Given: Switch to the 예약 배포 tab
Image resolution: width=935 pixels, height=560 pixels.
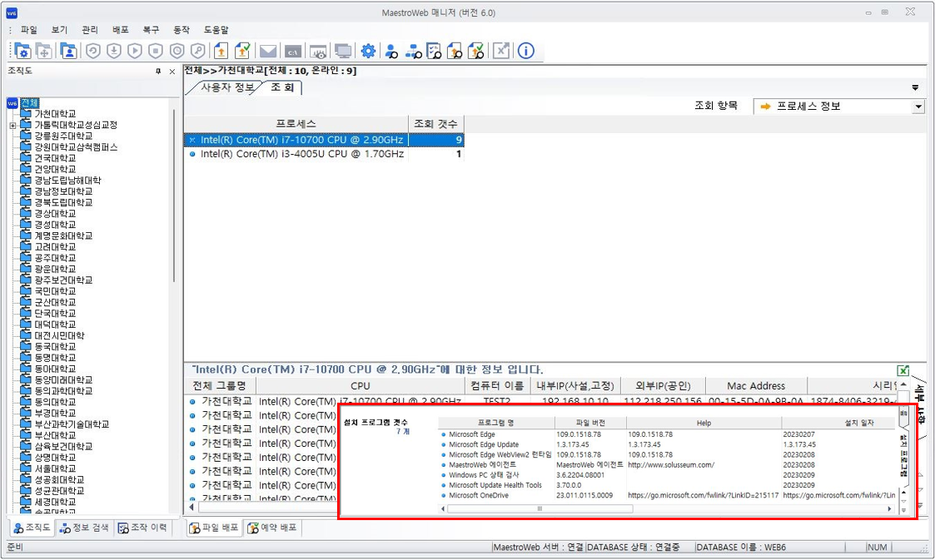Looking at the screenshot, I should tap(273, 528).
